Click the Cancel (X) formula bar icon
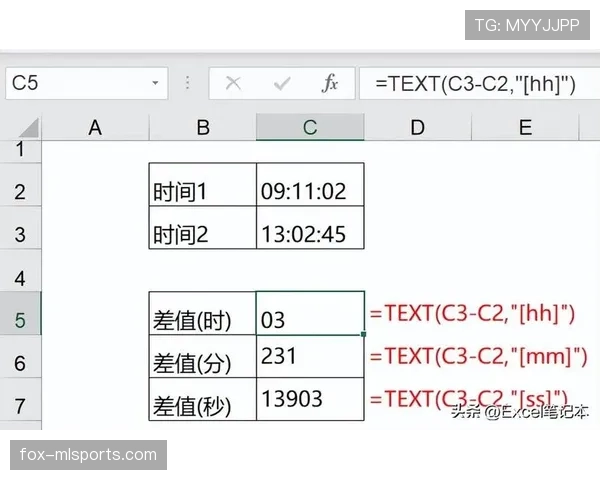The width and height of the screenshot is (600, 480). [233, 83]
